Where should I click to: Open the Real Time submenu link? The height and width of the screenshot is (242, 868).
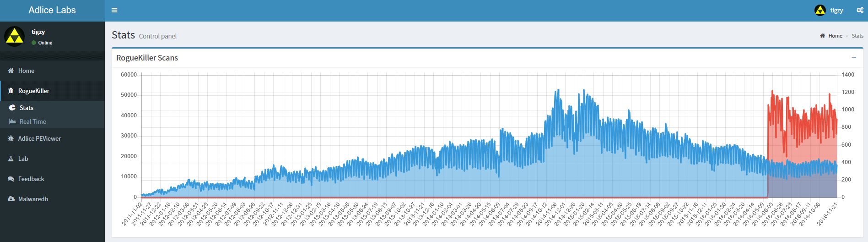[33, 121]
